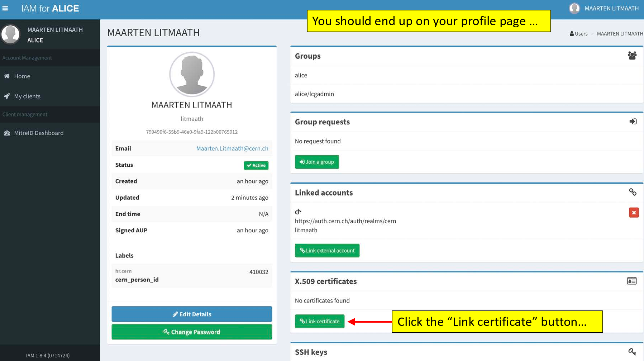
Task: Click the IAM for ALICE logo
Action: click(50, 8)
